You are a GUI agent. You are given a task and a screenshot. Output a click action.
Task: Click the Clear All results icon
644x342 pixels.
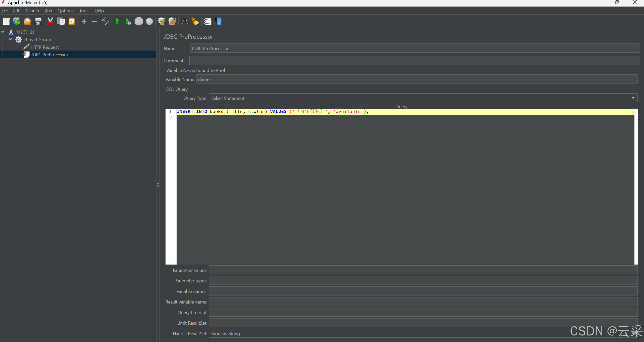(172, 21)
